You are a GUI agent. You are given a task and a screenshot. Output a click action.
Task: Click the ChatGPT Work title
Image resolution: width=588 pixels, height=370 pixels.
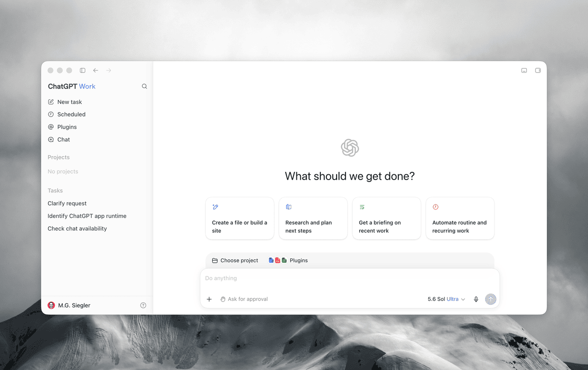[x=72, y=86]
